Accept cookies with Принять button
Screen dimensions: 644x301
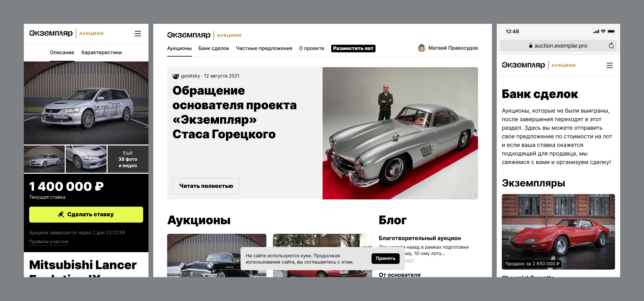pyautogui.click(x=386, y=258)
